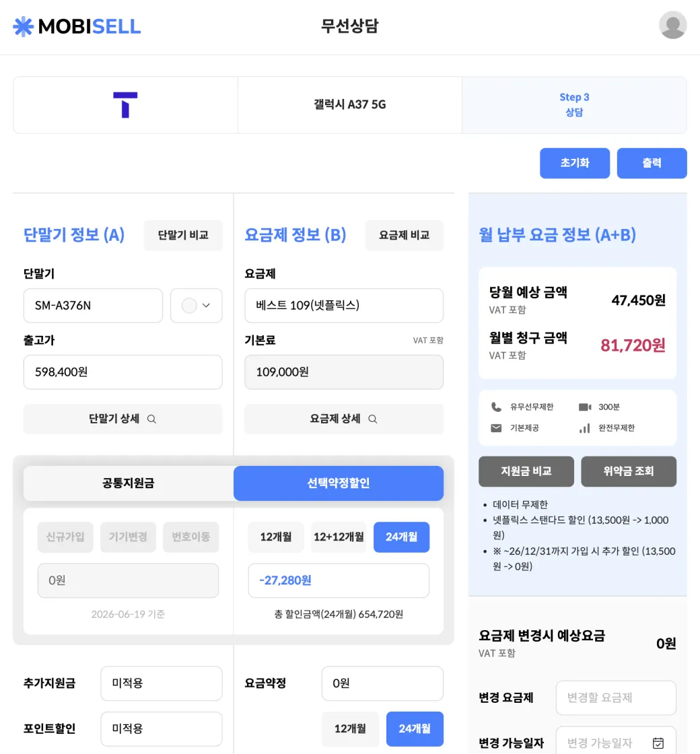Open 단말기 비교 comparison
Screen dimensions: 700x754
(183, 235)
